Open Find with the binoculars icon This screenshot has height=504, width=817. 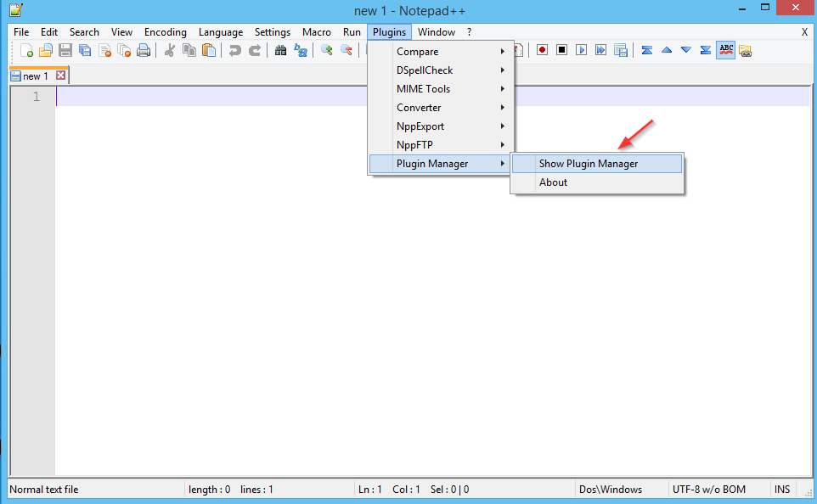coord(281,51)
